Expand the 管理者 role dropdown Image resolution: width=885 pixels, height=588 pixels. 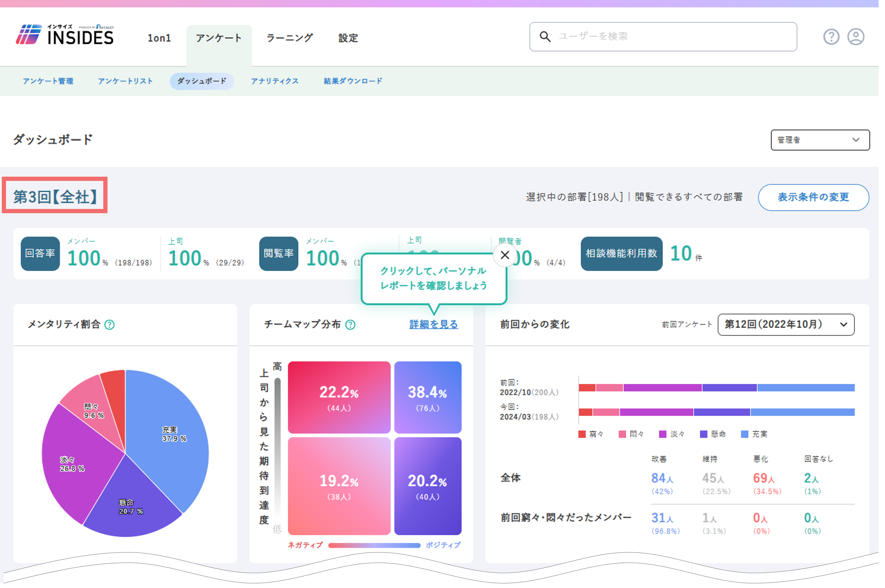820,140
